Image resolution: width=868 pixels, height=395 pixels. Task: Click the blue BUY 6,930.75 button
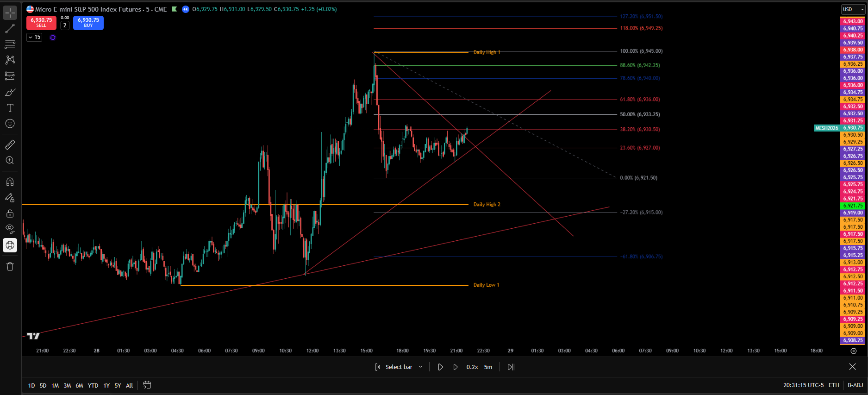click(x=88, y=22)
